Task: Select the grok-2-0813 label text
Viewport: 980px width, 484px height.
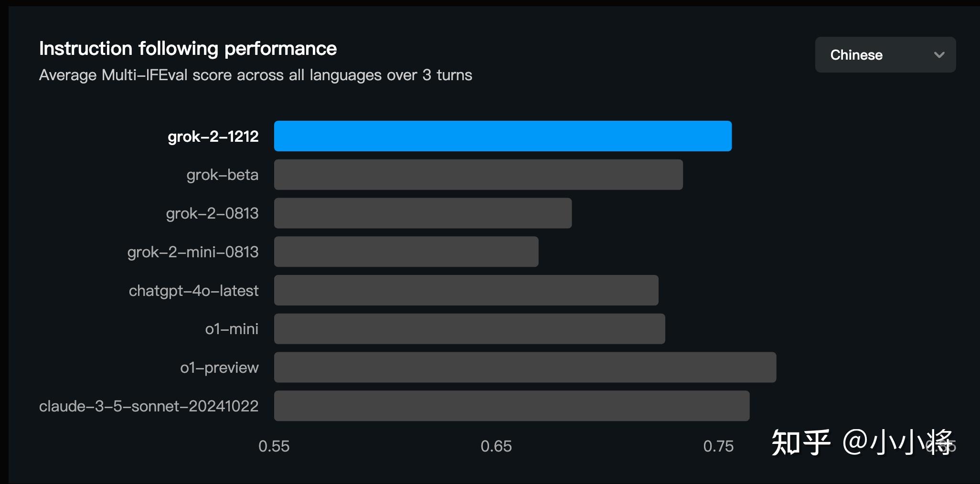Action: click(212, 213)
